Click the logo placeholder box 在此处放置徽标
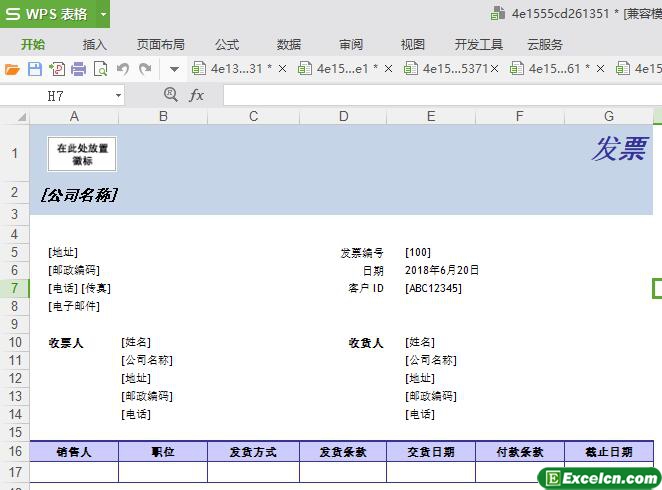The width and height of the screenshot is (662, 490). click(x=82, y=154)
